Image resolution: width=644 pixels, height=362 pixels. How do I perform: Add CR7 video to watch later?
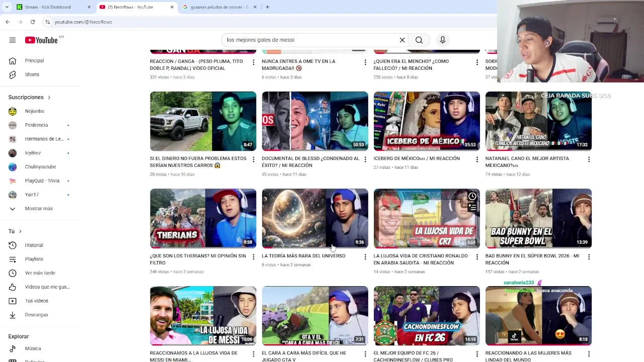[472, 197]
